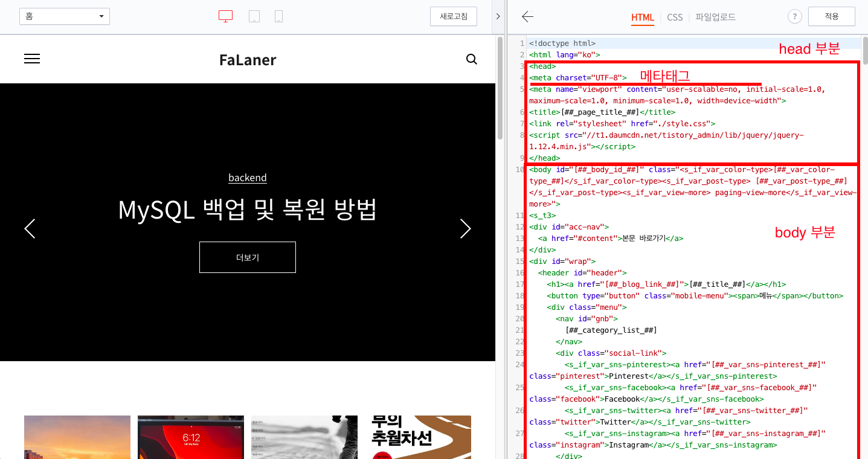Image resolution: width=868 pixels, height=459 pixels.
Task: Click the 새로고침 refresh button
Action: 453,16
